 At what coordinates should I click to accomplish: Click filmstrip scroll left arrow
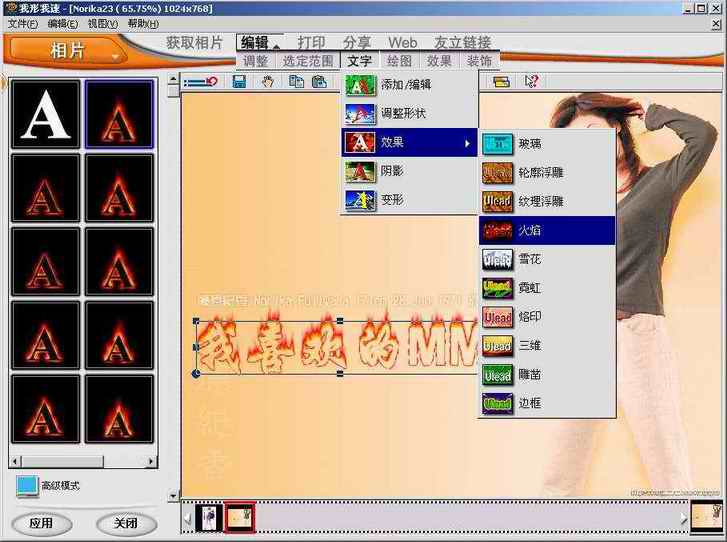click(x=187, y=518)
